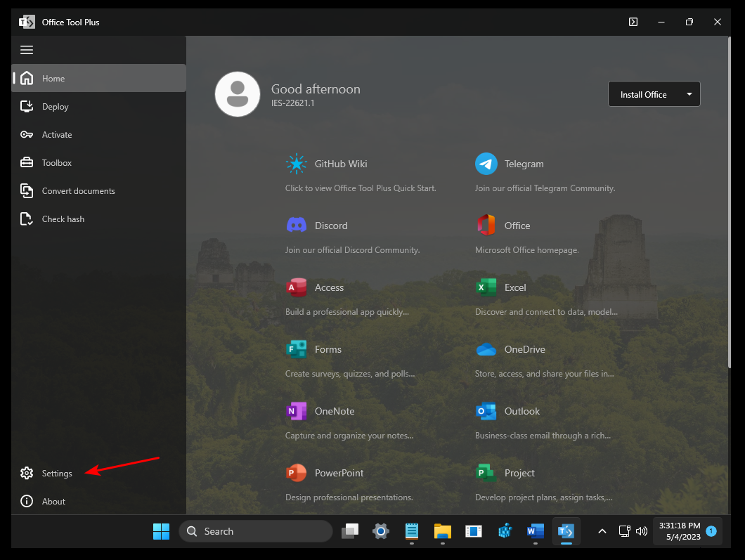Click the vertical scrollbar of the home page

pyautogui.click(x=730, y=203)
